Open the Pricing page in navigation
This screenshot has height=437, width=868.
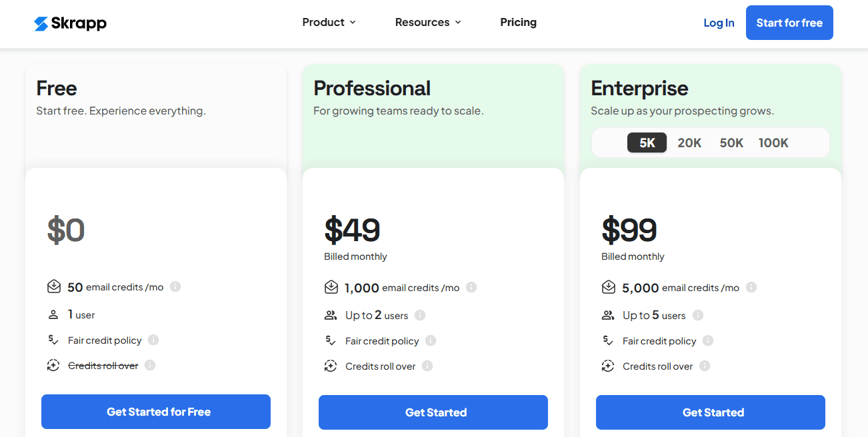click(x=518, y=22)
